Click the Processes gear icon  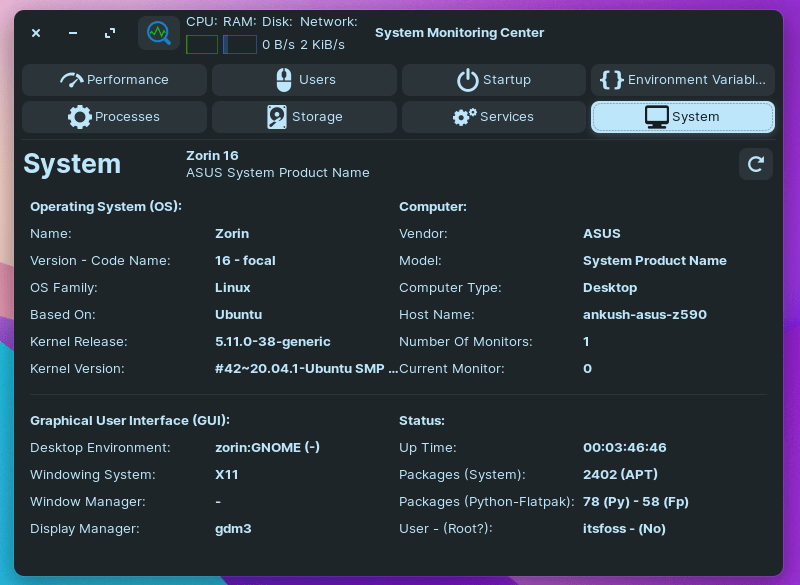(80, 117)
